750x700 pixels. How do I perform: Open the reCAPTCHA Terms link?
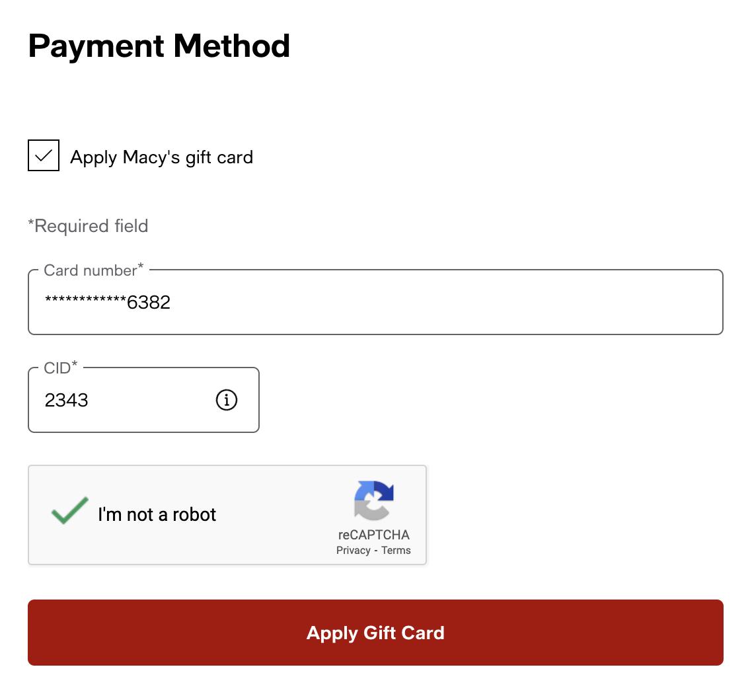pyautogui.click(x=396, y=550)
